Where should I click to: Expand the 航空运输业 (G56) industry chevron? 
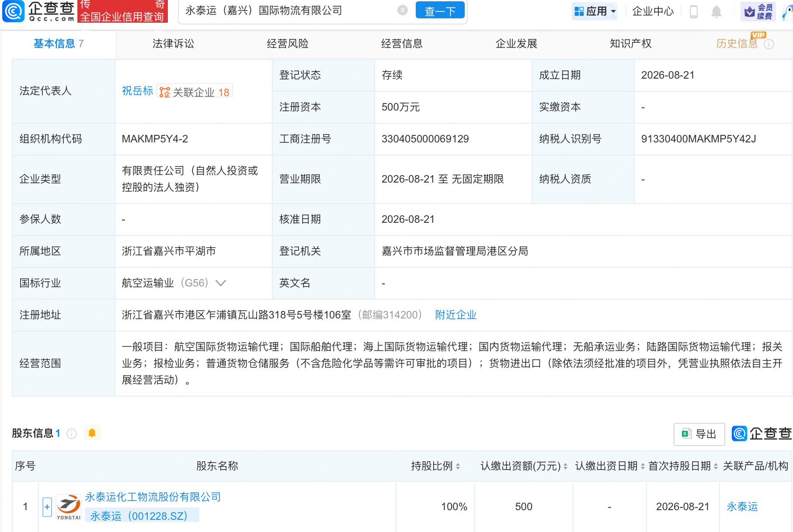pyautogui.click(x=221, y=283)
